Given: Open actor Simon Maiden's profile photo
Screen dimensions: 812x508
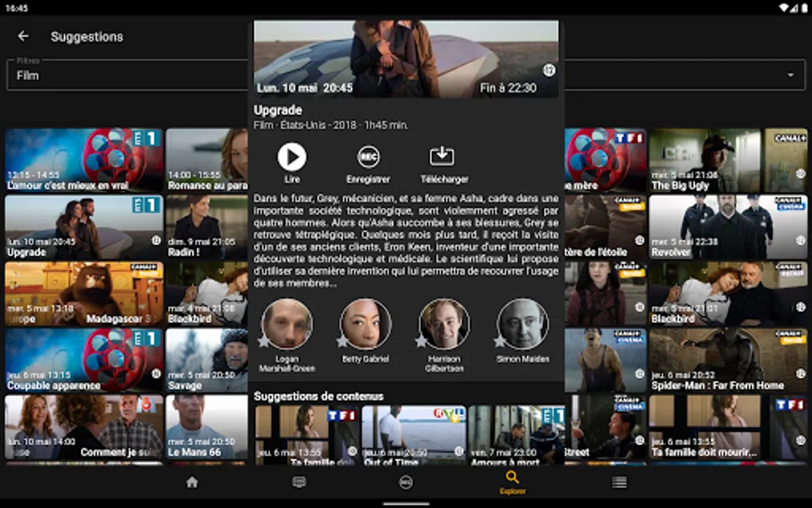Looking at the screenshot, I should tap(523, 323).
